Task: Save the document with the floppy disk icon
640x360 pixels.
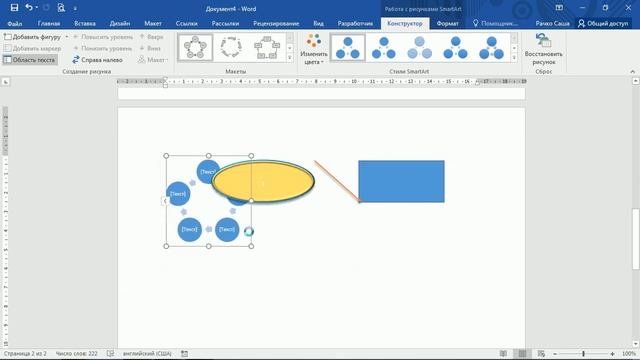Action: click(14, 8)
